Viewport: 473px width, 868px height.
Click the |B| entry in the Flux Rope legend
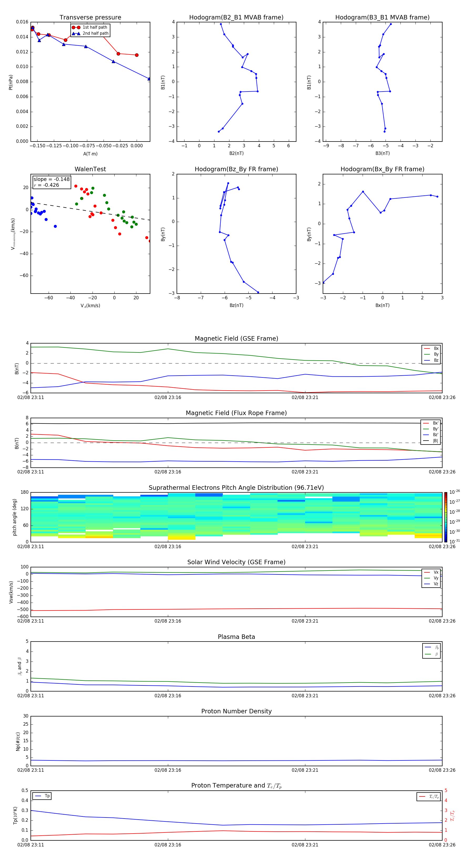pyautogui.click(x=431, y=441)
